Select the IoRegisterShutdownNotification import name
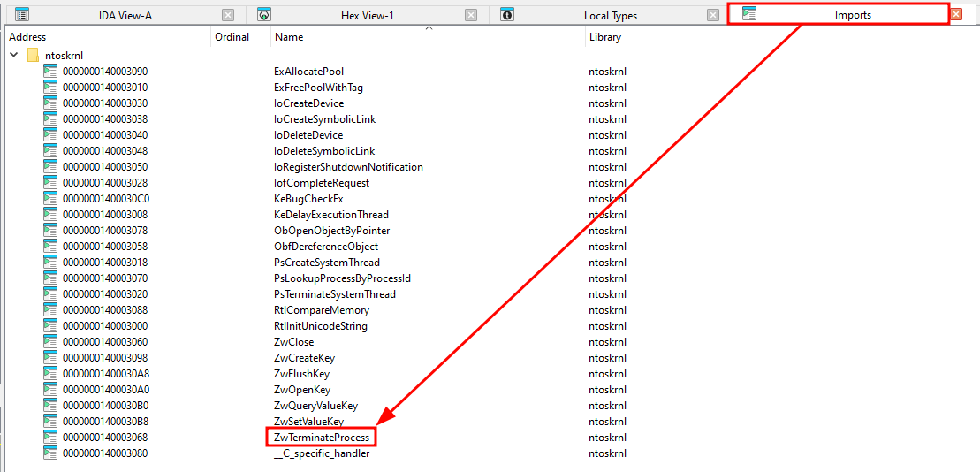This screenshot has height=472, width=980. tap(348, 167)
